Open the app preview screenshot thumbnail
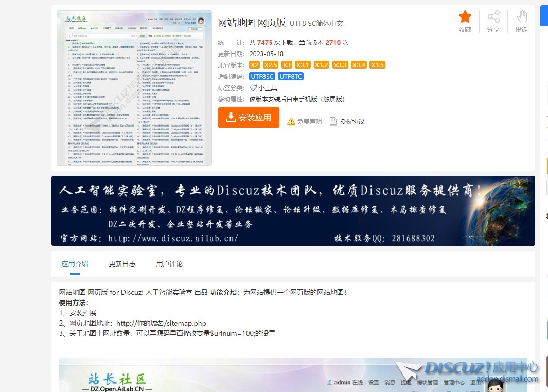 pyautogui.click(x=134, y=88)
